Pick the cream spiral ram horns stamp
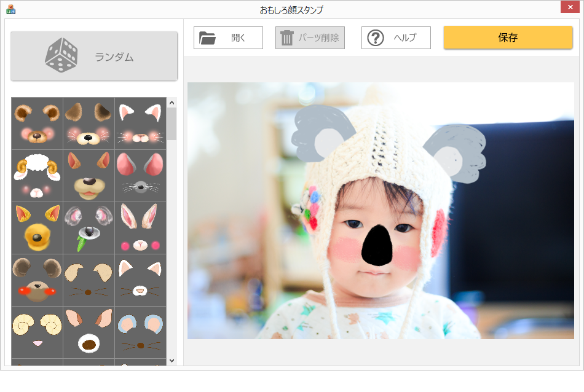 pos(37,332)
